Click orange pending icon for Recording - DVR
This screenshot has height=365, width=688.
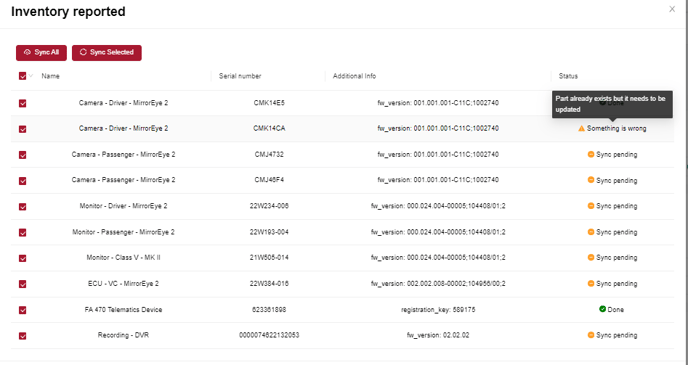point(591,335)
